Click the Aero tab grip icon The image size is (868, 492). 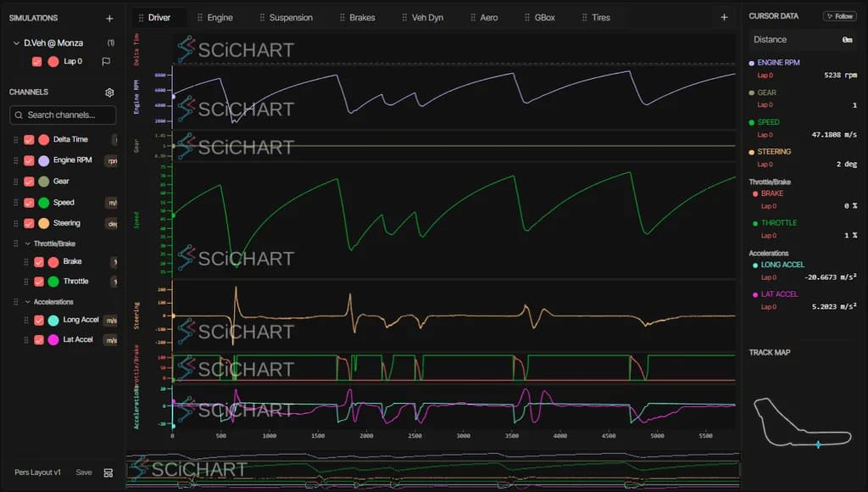point(473,18)
